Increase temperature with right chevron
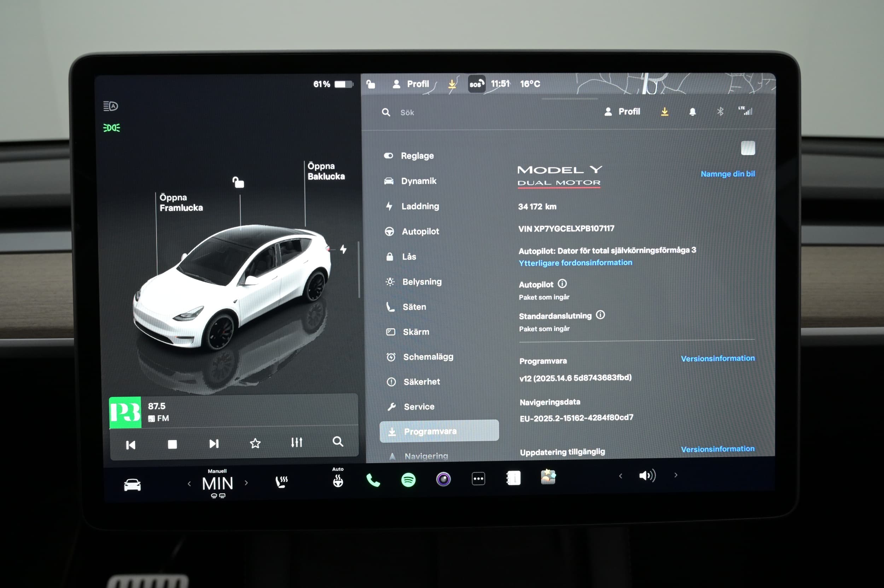The width and height of the screenshot is (884, 588). [246, 483]
